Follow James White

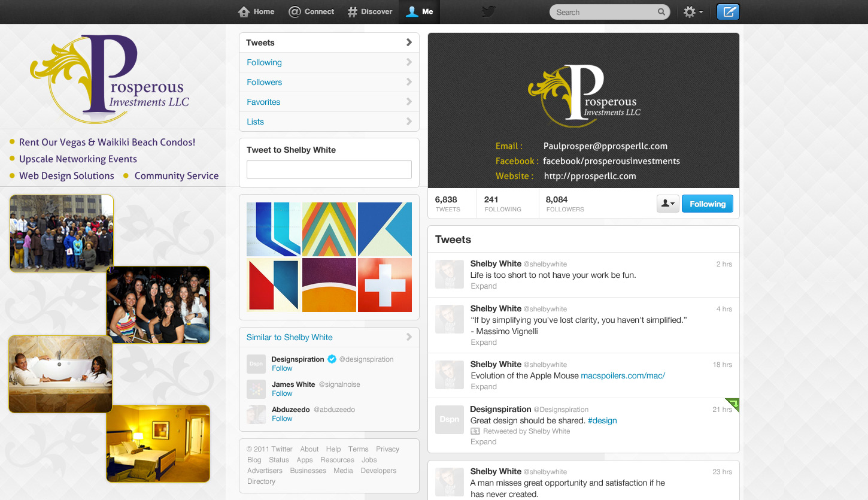point(282,393)
